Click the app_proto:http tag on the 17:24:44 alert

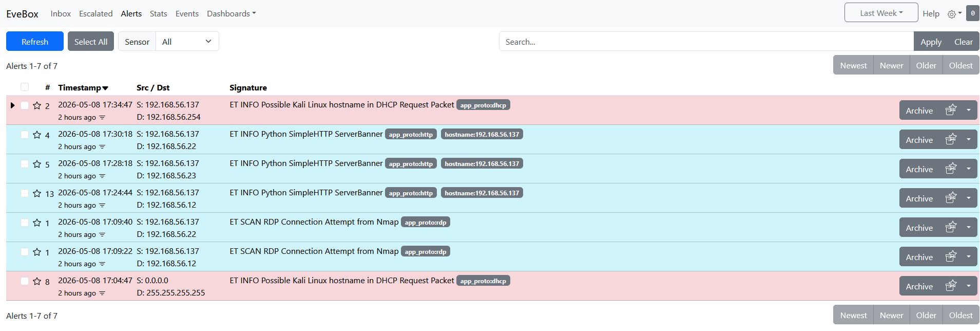tap(411, 193)
